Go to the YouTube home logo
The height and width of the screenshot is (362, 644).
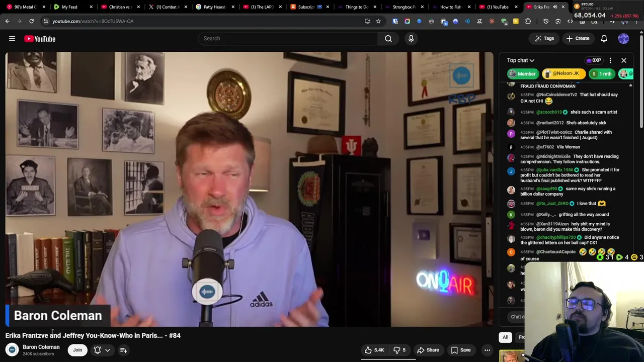pos(40,39)
